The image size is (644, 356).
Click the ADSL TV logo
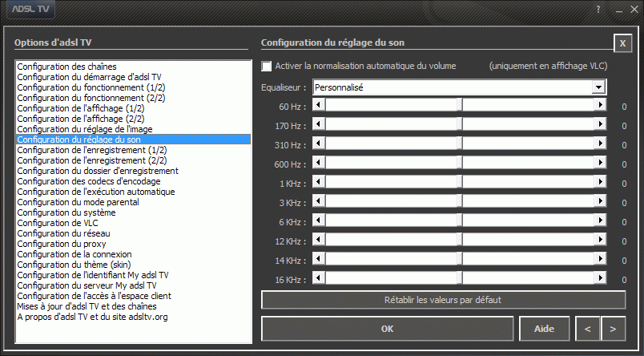tap(30, 9)
